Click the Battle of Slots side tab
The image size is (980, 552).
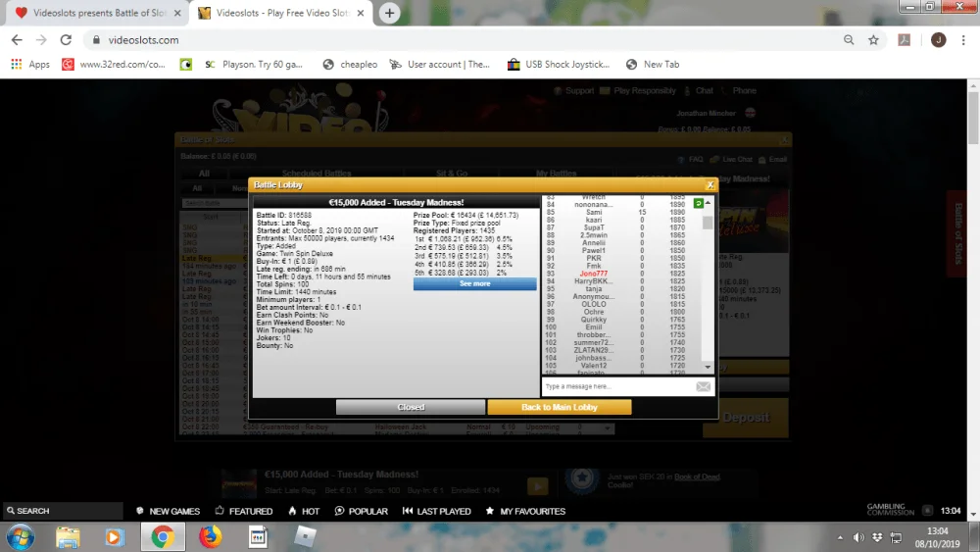point(958,233)
